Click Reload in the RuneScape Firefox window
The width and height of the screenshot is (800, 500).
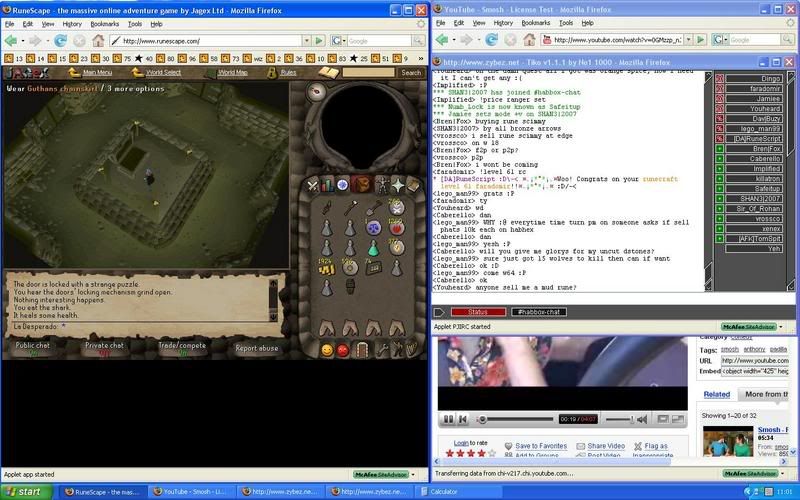60,40
